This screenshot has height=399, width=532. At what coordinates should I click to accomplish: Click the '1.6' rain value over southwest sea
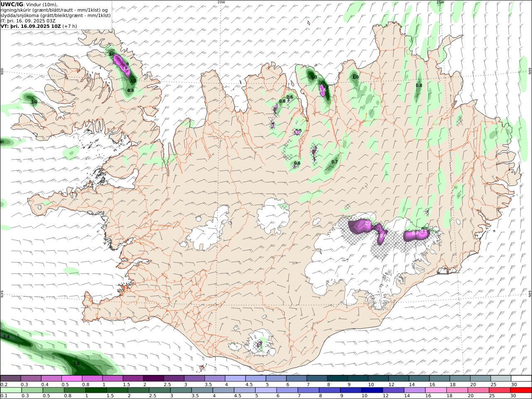(76, 363)
